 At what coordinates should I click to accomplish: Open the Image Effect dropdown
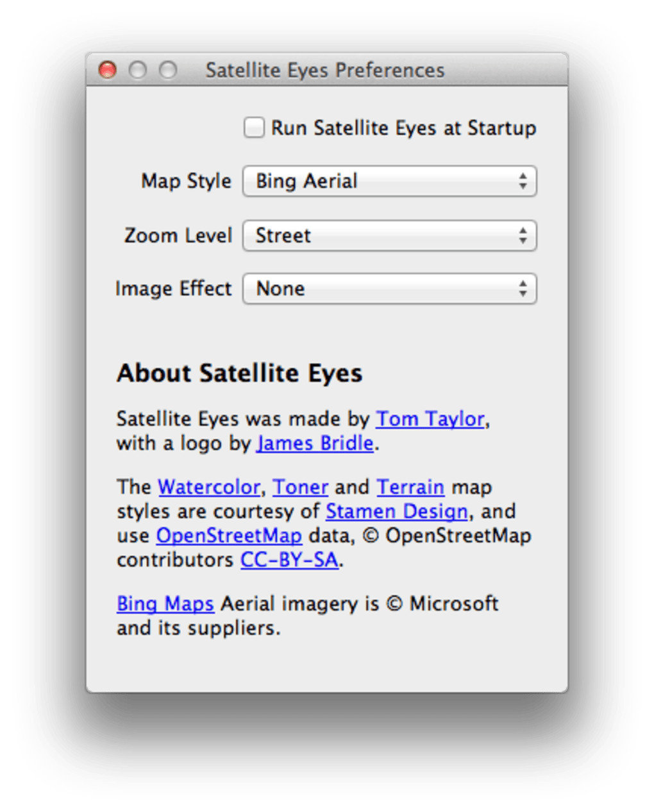click(389, 289)
